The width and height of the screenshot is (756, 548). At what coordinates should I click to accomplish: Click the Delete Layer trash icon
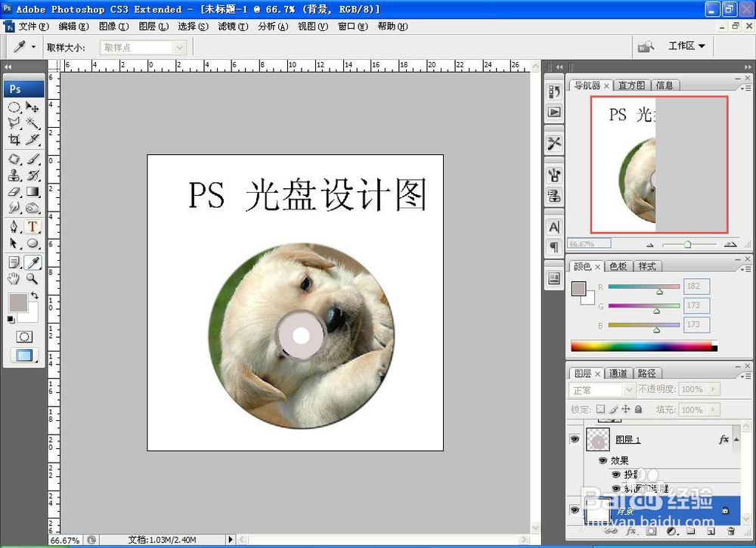(731, 531)
